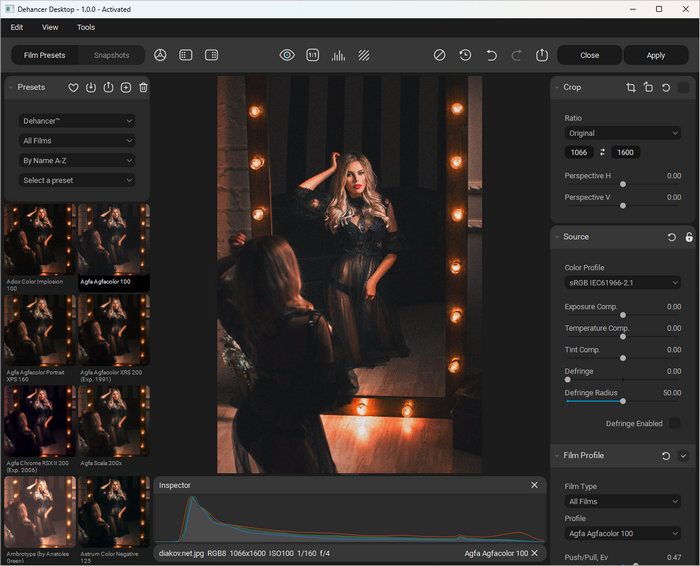This screenshot has height=566, width=700.
Task: Toggle the Defringe Enabled checkbox
Action: (674, 424)
